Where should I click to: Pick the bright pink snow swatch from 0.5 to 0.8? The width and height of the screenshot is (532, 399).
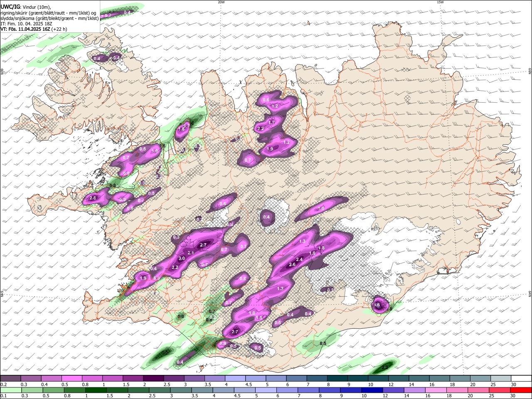click(71, 378)
